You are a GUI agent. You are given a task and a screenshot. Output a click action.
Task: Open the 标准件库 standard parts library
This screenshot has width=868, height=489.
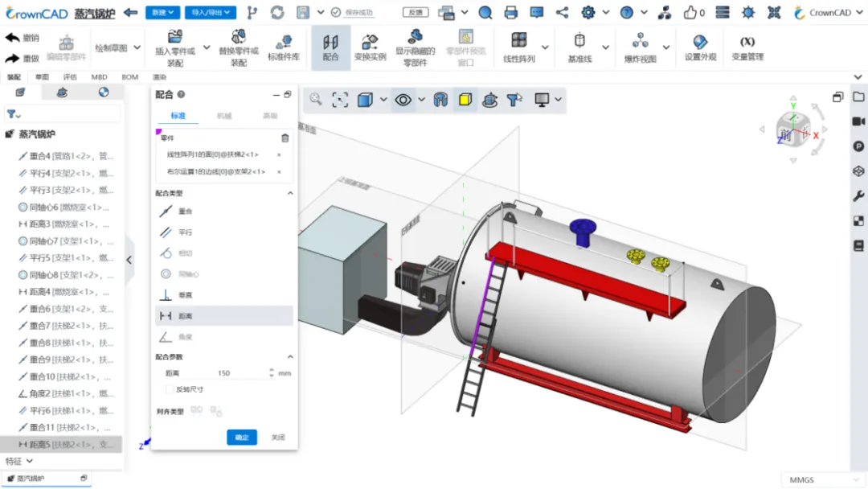pyautogui.click(x=284, y=49)
